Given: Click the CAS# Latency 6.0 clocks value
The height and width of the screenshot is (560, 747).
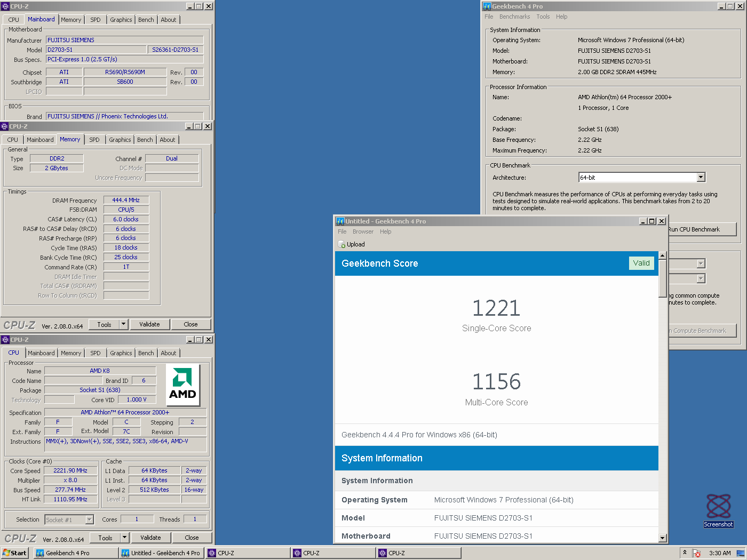Looking at the screenshot, I should 126,219.
